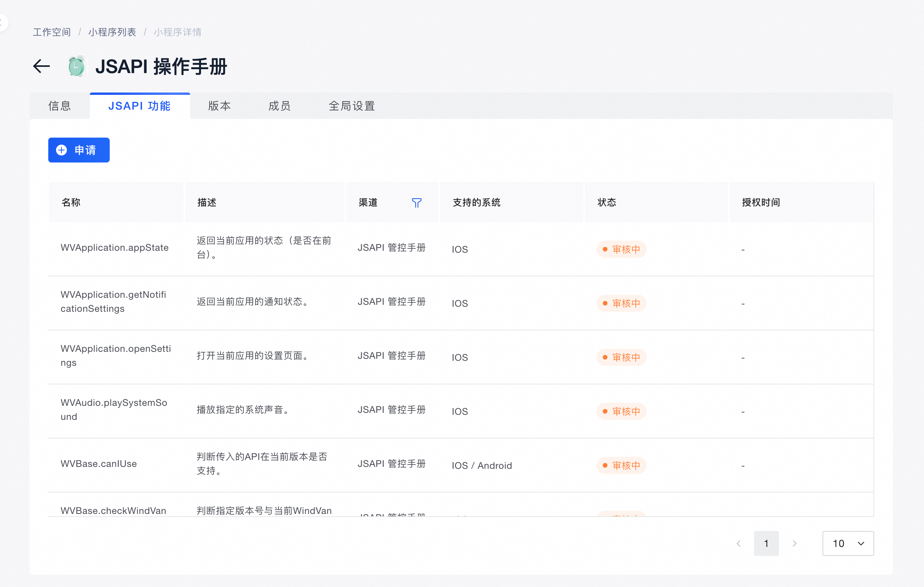Click the back arrow icon
Viewport: 924px width, 587px height.
point(42,66)
